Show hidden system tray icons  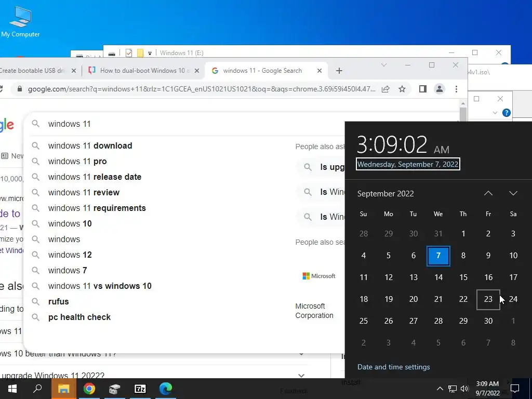440,389
